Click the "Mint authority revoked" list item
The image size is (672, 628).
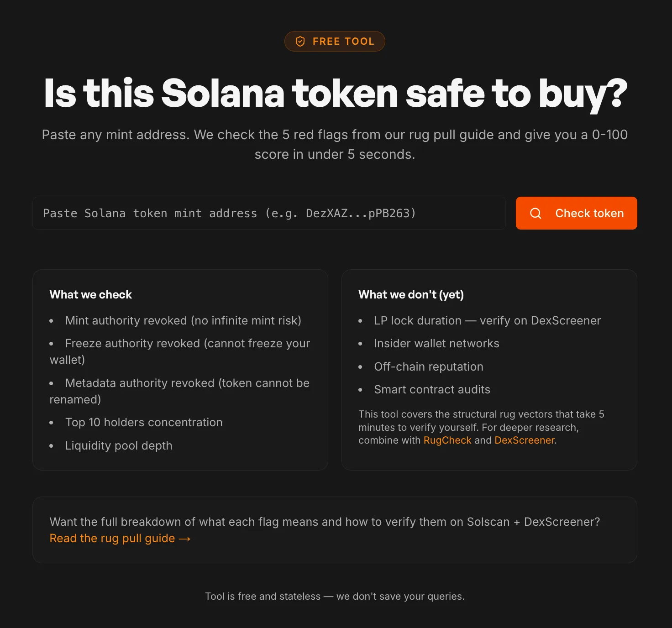click(183, 321)
